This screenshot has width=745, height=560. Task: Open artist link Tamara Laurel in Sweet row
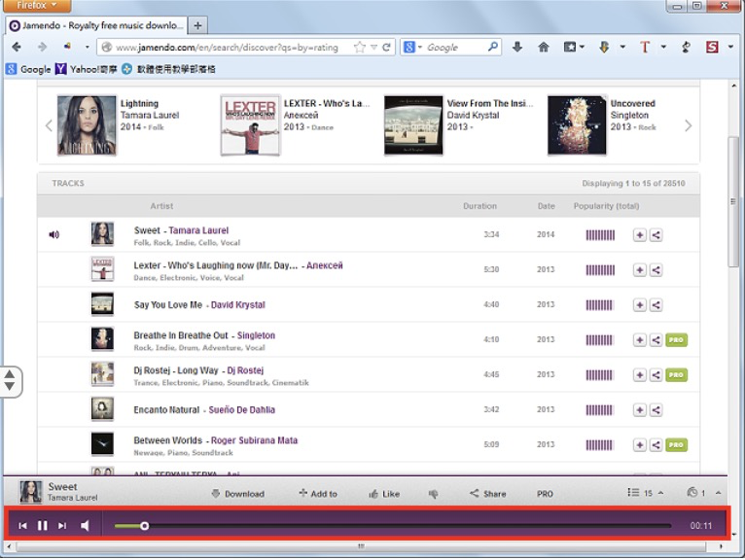click(x=198, y=230)
